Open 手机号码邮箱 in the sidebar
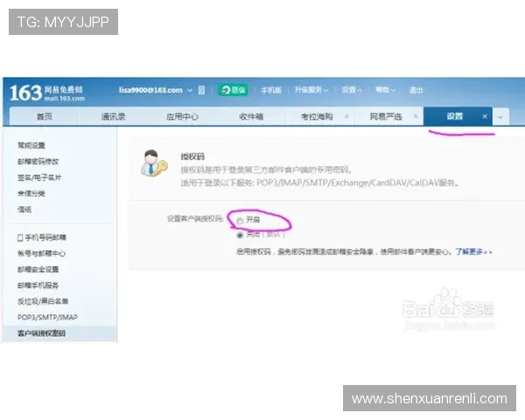The image size is (525, 420). point(45,237)
